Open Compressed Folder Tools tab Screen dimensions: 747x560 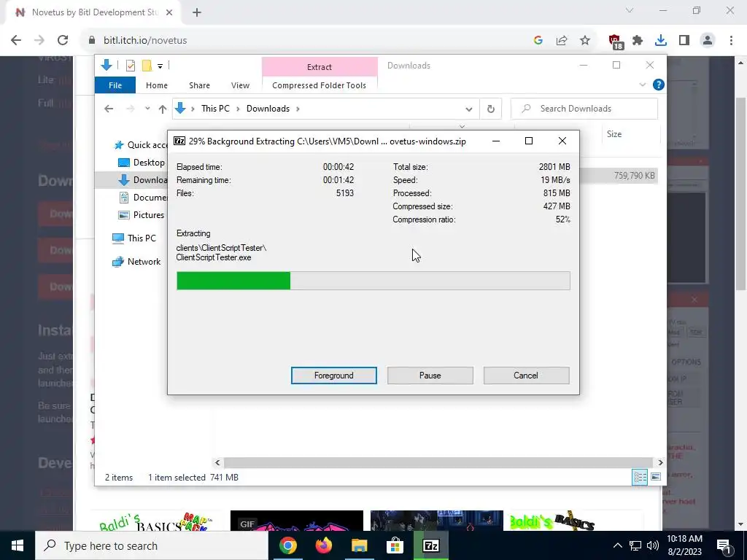click(x=320, y=85)
